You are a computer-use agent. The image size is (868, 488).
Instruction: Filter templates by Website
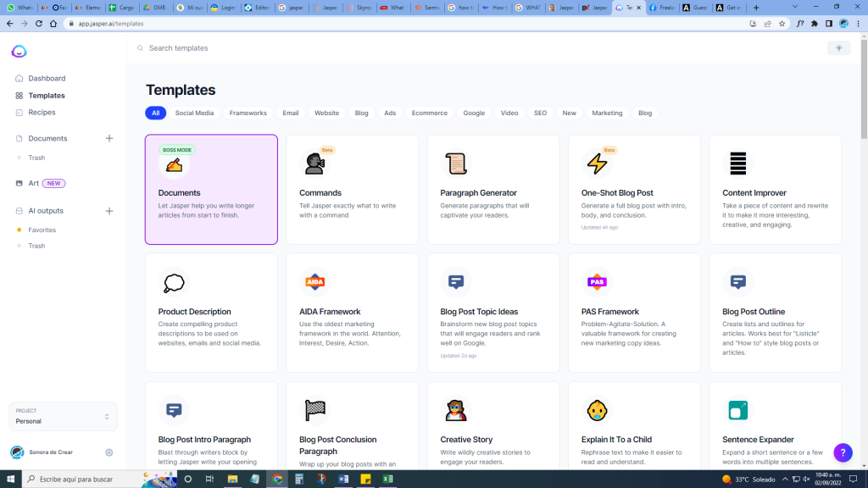click(x=326, y=113)
